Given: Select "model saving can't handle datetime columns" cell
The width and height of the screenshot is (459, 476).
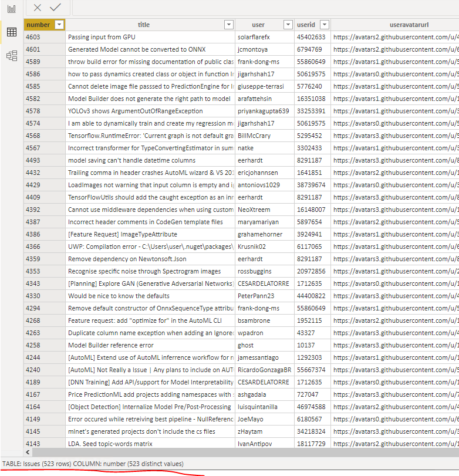Looking at the screenshot, I should pyautogui.click(x=150, y=160).
